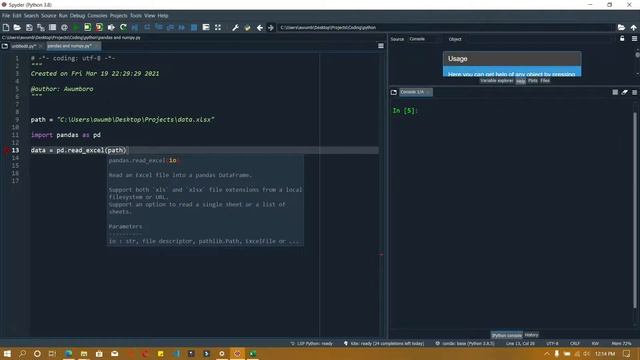This screenshot has height=360, width=640.
Task: Toggle fullscreen mode icon
Action: 218,27
